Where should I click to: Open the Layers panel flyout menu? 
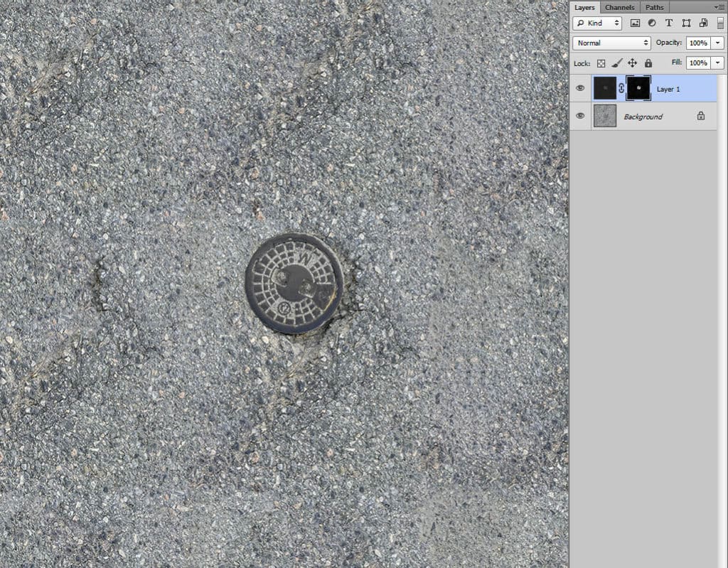(x=719, y=7)
